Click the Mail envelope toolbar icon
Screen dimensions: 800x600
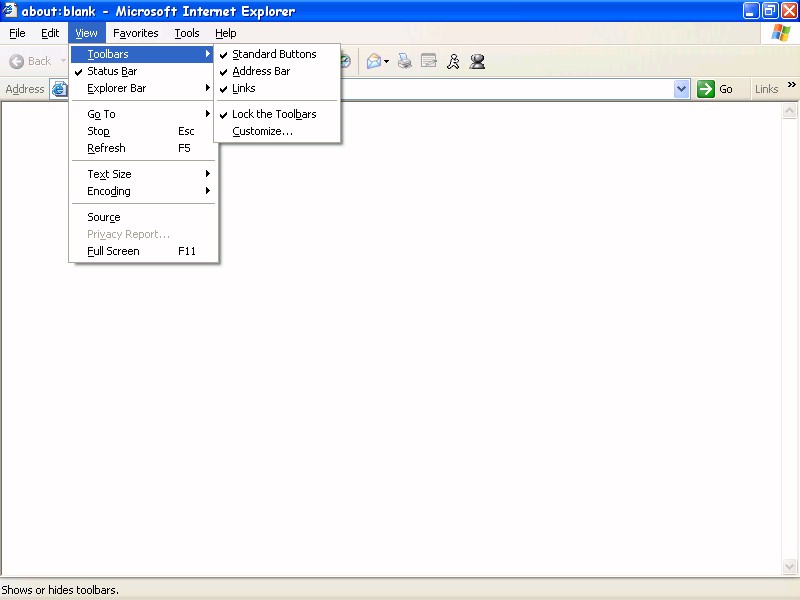click(x=374, y=62)
